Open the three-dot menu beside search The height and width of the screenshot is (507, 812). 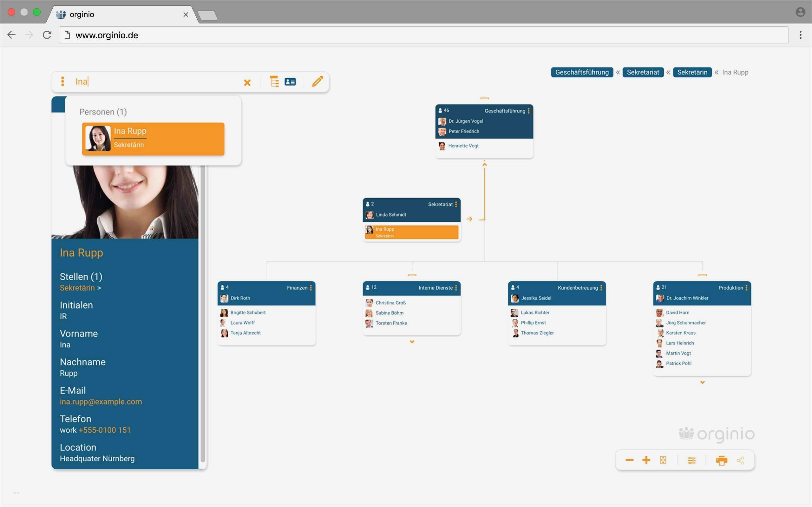point(62,81)
